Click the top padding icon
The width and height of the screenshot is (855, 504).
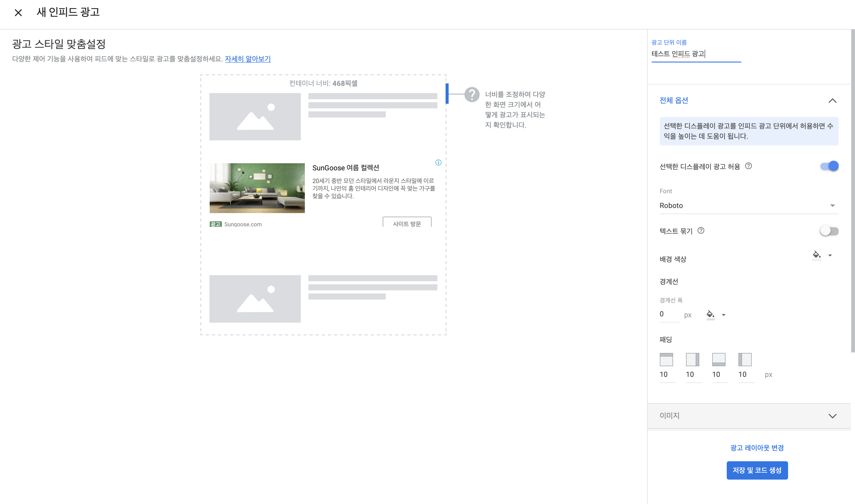tap(666, 359)
